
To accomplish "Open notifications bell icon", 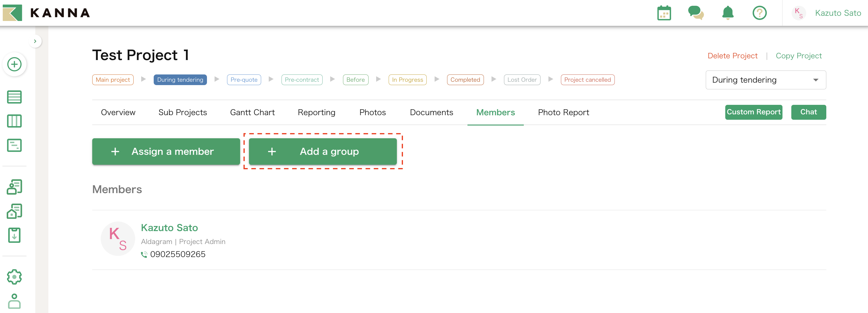I will [x=727, y=13].
